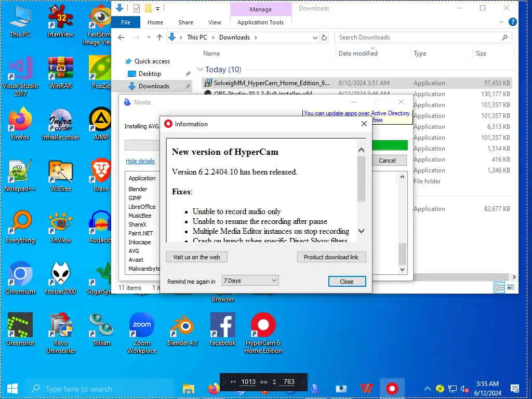
Task: Switch to the View ribbon tab
Action: tap(215, 22)
